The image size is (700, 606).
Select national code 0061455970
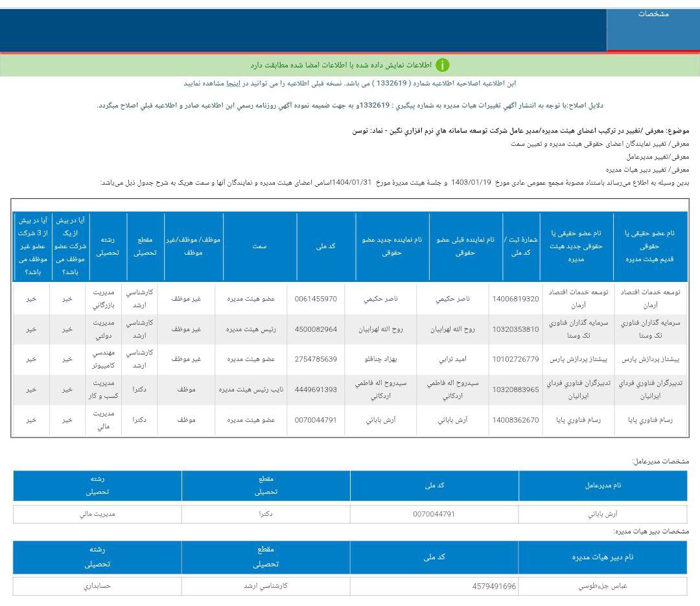point(316,299)
